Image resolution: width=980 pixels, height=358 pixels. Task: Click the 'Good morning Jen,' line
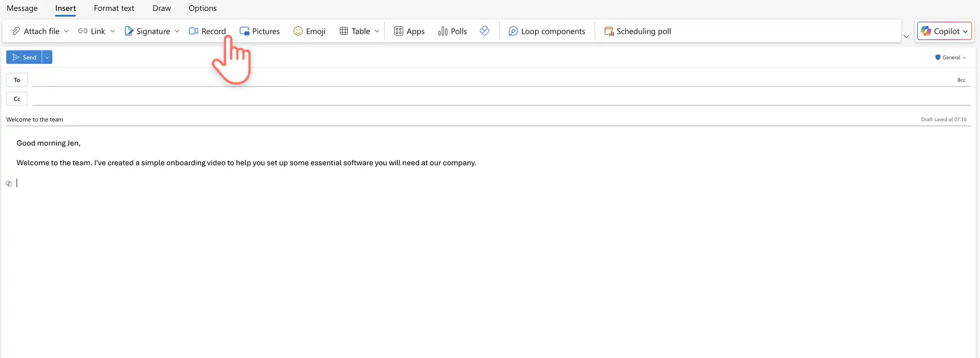coord(49,143)
